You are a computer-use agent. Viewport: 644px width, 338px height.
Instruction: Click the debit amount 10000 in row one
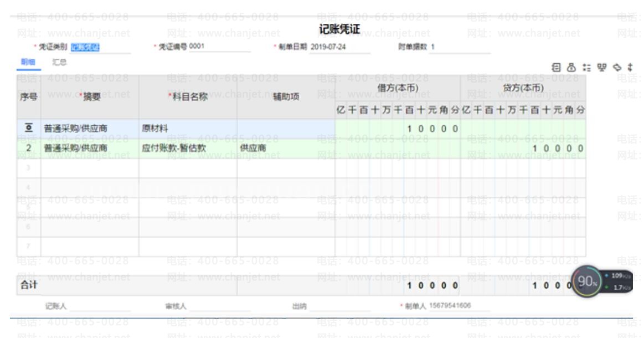398,129
